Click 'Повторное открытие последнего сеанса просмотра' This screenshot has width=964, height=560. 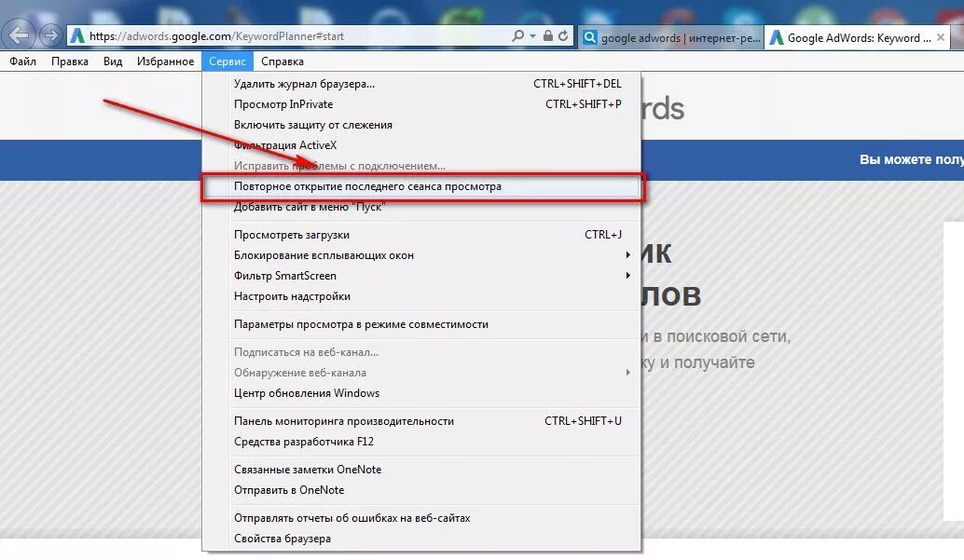421,186
